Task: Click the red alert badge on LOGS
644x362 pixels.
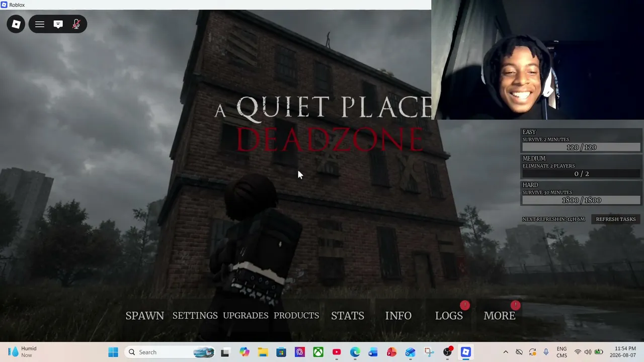Action: [465, 305]
